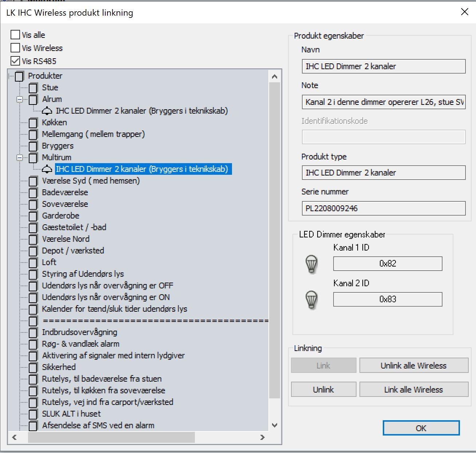
Task: Collapse the Multirum tree node
Action: pos(20,157)
